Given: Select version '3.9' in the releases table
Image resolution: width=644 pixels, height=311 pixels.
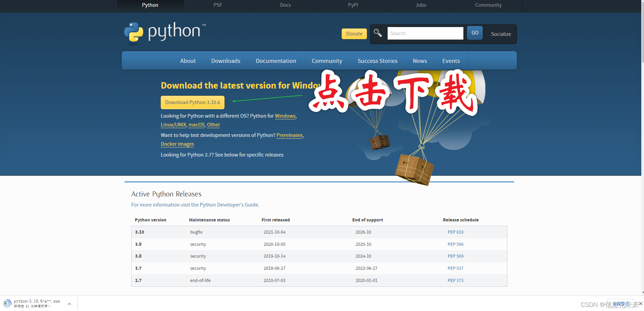Looking at the screenshot, I should click(138, 244).
